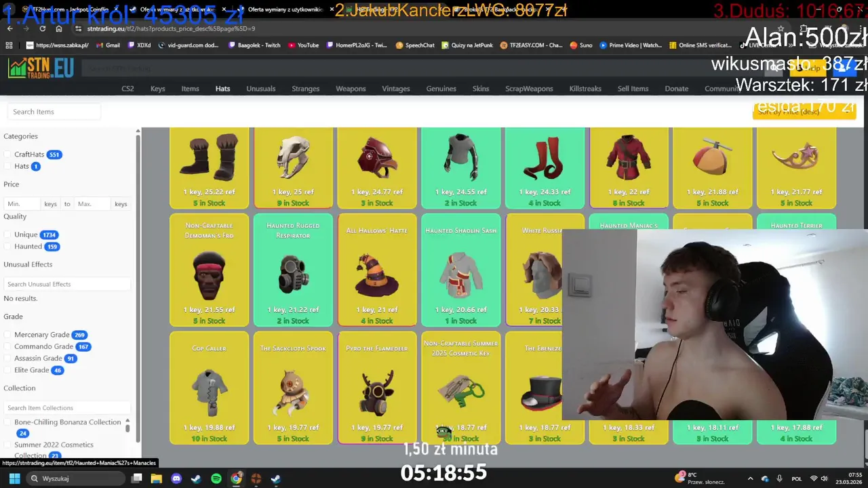
Task: Open The Sackcloth Spook item card
Action: coord(293,388)
